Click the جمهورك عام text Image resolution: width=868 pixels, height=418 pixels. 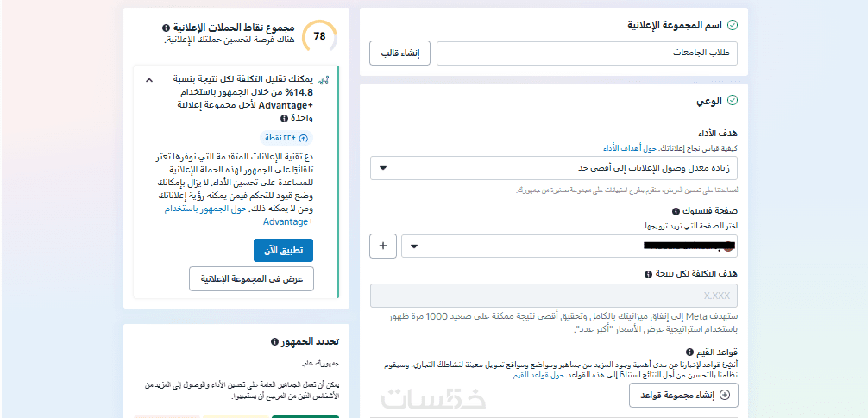click(x=320, y=365)
